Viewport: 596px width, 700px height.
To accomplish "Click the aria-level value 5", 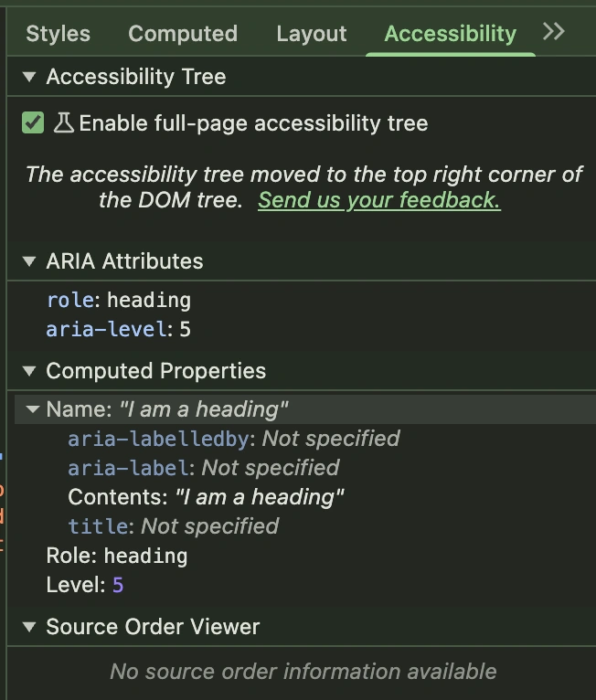I will (185, 329).
